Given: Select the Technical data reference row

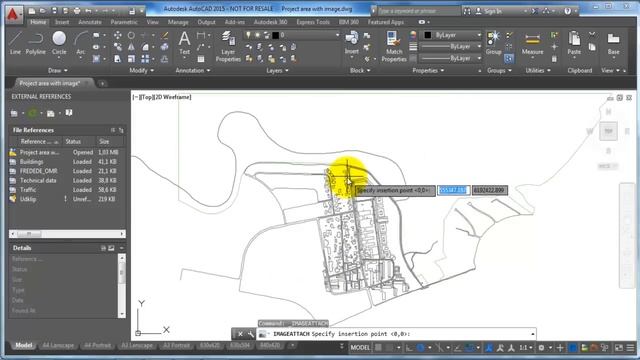Looking at the screenshot, I should pyautogui.click(x=67, y=180).
